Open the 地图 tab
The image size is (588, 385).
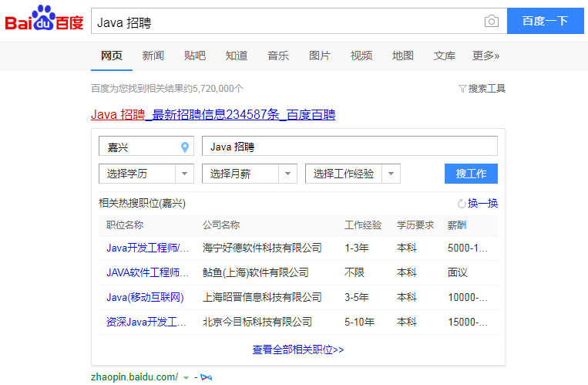(403, 56)
